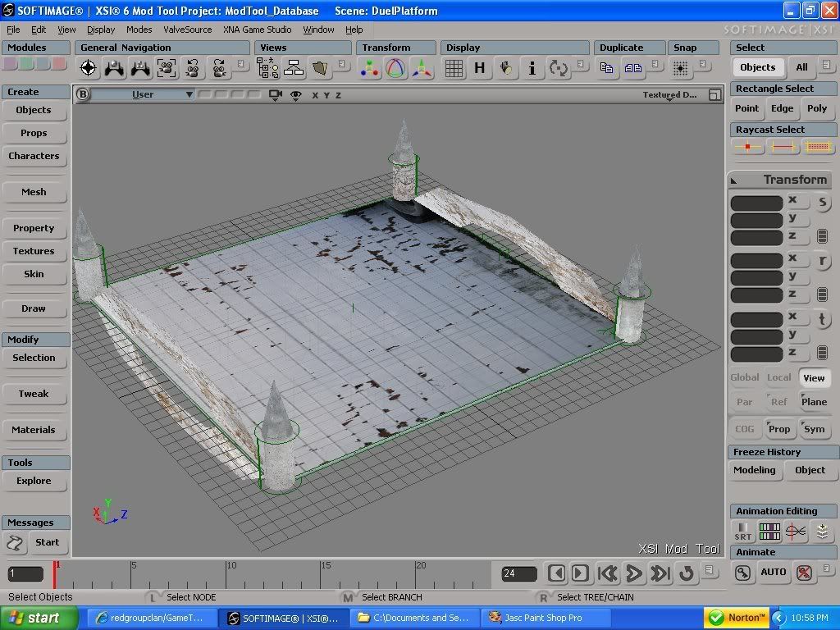Click the second Duplicate multiple icon
Viewport: 840px width, 630px height.
click(633, 68)
